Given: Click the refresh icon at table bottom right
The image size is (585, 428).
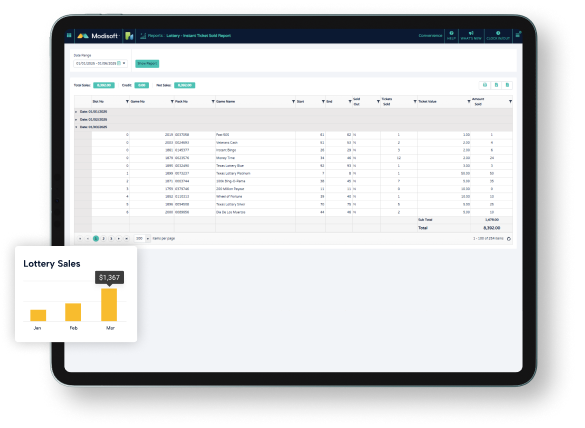Looking at the screenshot, I should point(509,239).
